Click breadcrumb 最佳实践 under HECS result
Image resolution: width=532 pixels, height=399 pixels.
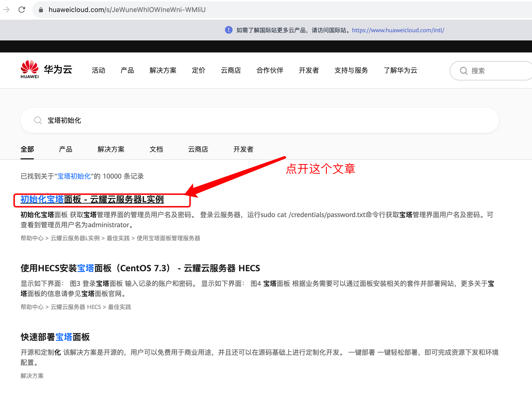[x=120, y=307]
